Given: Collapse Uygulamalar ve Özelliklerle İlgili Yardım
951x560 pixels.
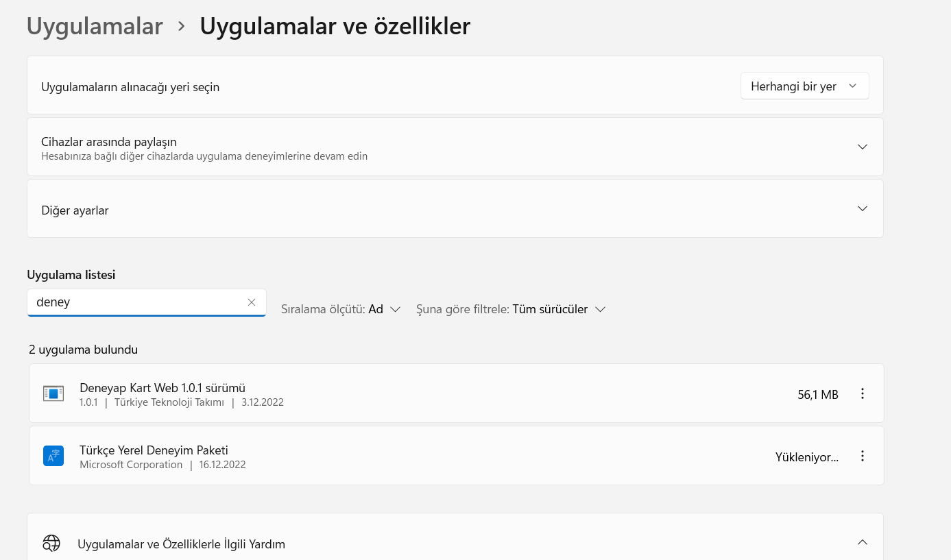Looking at the screenshot, I should (x=863, y=542).
